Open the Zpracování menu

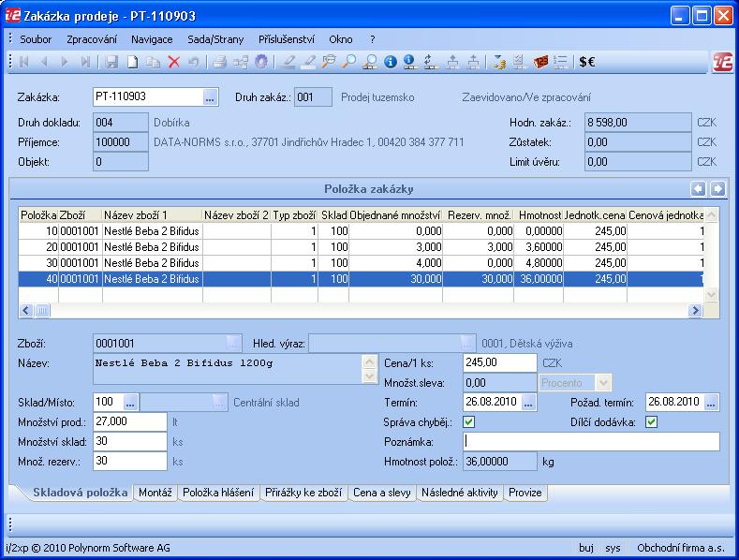[x=92, y=39]
